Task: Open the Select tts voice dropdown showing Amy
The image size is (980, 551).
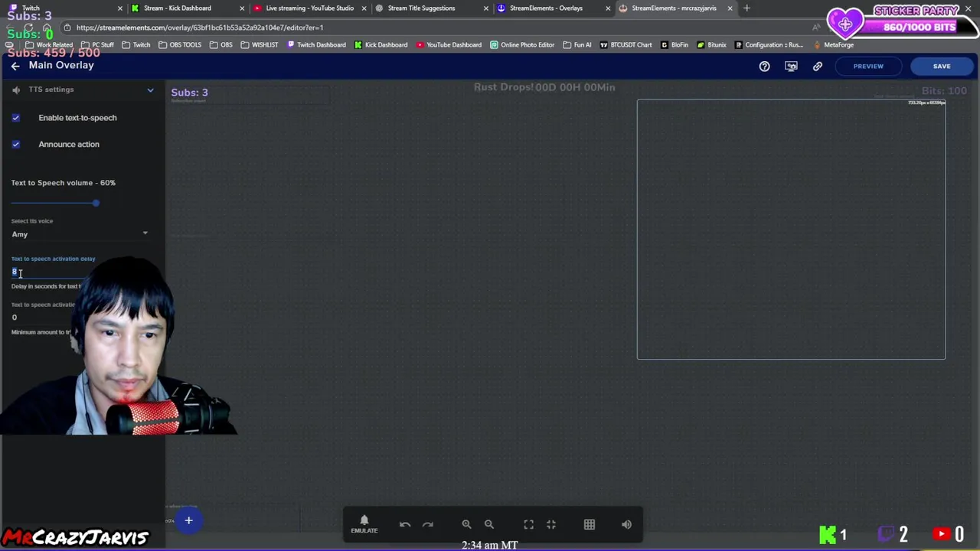Action: tap(80, 234)
